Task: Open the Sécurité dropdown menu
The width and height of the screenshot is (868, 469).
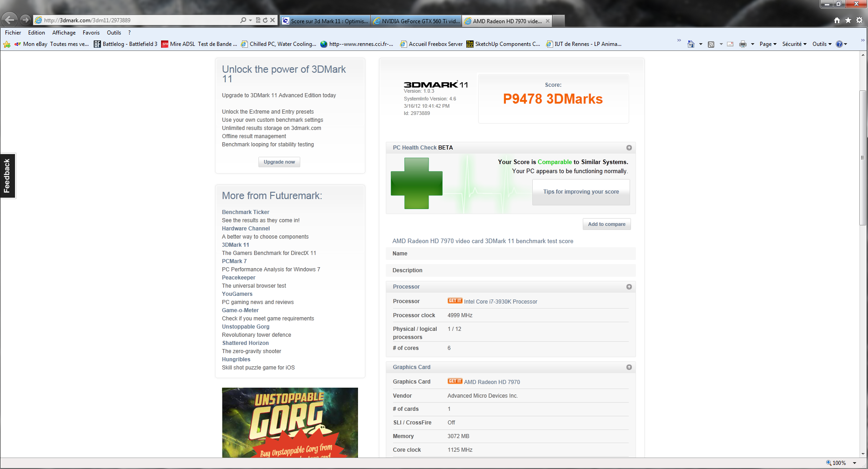Action: 794,44
